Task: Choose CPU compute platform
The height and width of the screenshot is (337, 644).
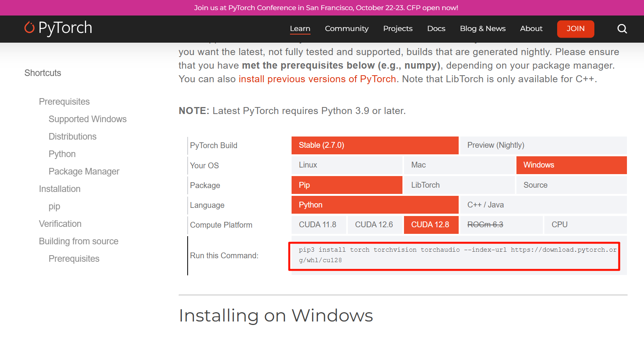Action: 585,225
